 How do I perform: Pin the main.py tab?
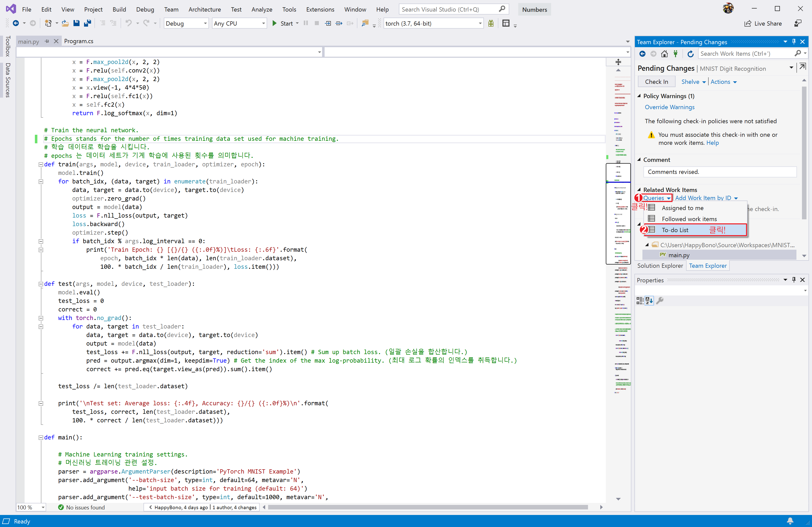[47, 41]
